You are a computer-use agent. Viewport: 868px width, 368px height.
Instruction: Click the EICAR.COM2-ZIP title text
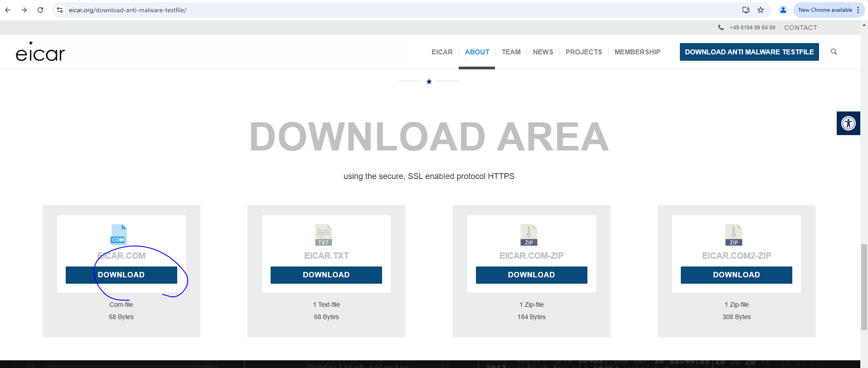[x=737, y=256]
